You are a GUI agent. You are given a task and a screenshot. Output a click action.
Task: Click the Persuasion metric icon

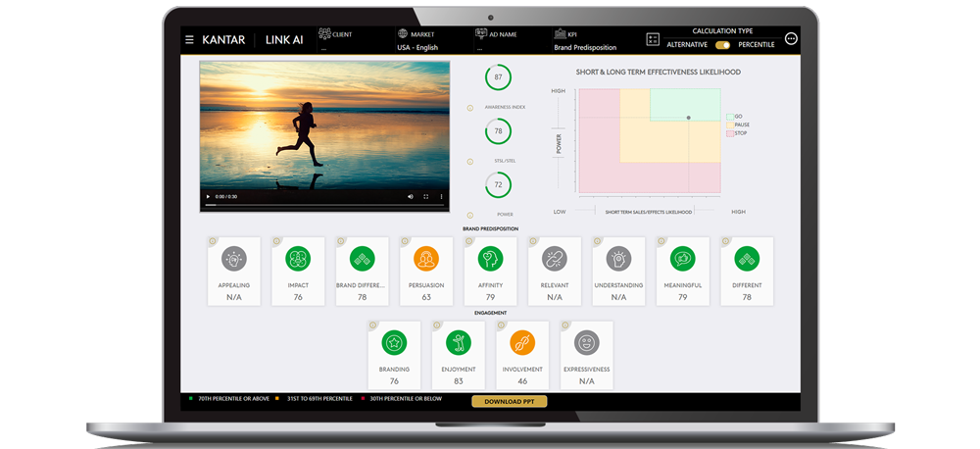click(x=426, y=258)
